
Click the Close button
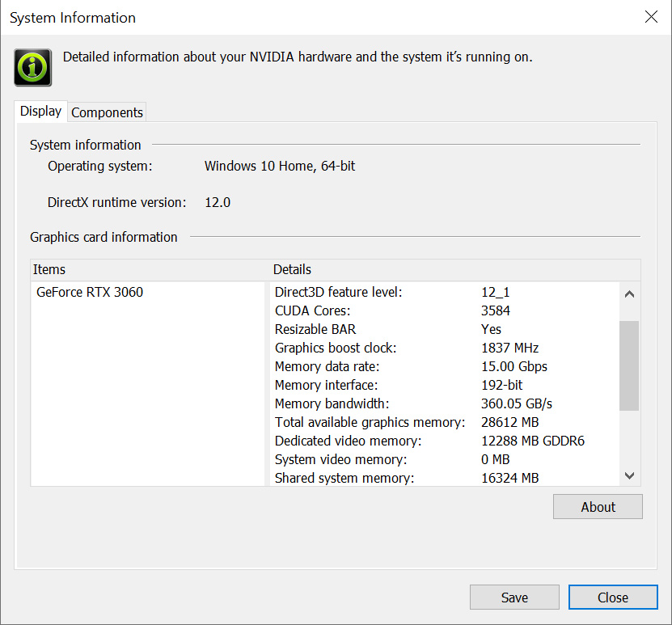point(613,598)
